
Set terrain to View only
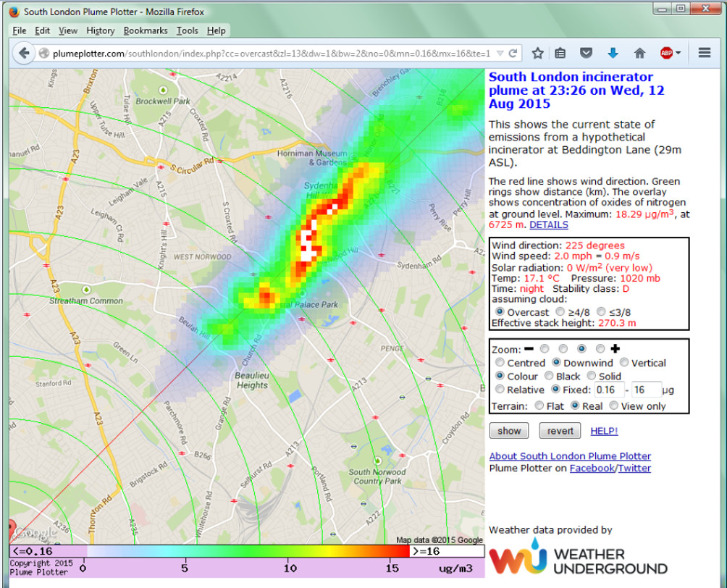click(x=614, y=406)
